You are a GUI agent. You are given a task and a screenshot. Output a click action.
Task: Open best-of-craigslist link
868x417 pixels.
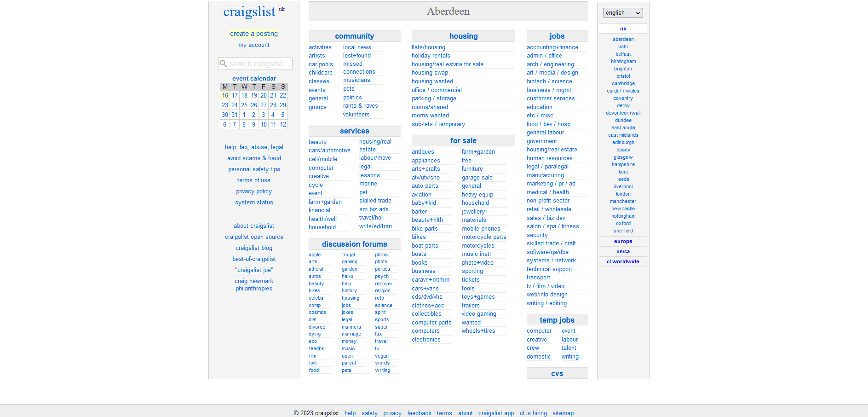[254, 259]
